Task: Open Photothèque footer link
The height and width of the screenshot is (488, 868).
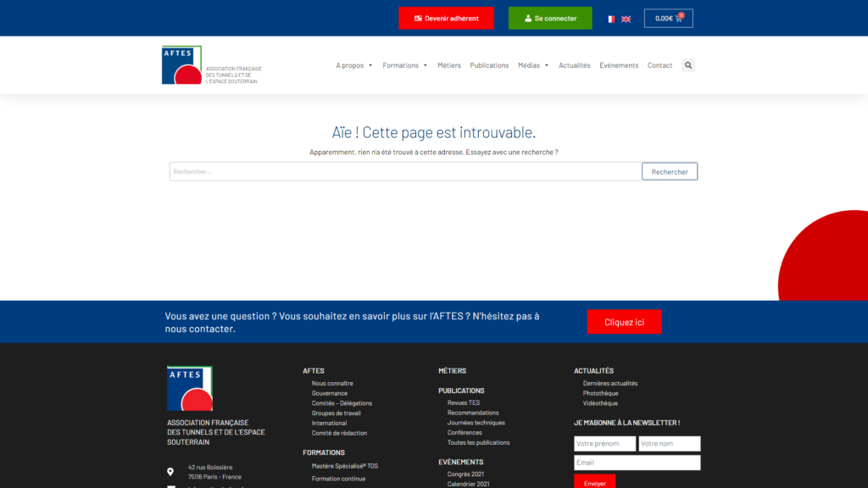Action: [x=601, y=393]
